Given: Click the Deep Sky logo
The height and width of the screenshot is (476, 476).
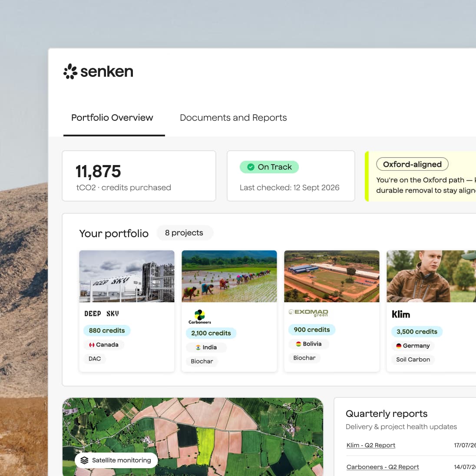Looking at the screenshot, I should [x=101, y=314].
